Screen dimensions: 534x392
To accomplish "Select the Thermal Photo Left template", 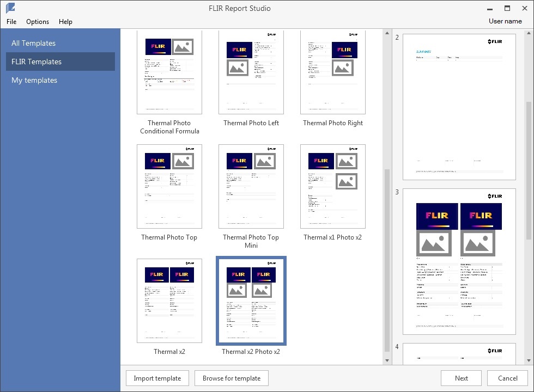I will [x=251, y=72].
